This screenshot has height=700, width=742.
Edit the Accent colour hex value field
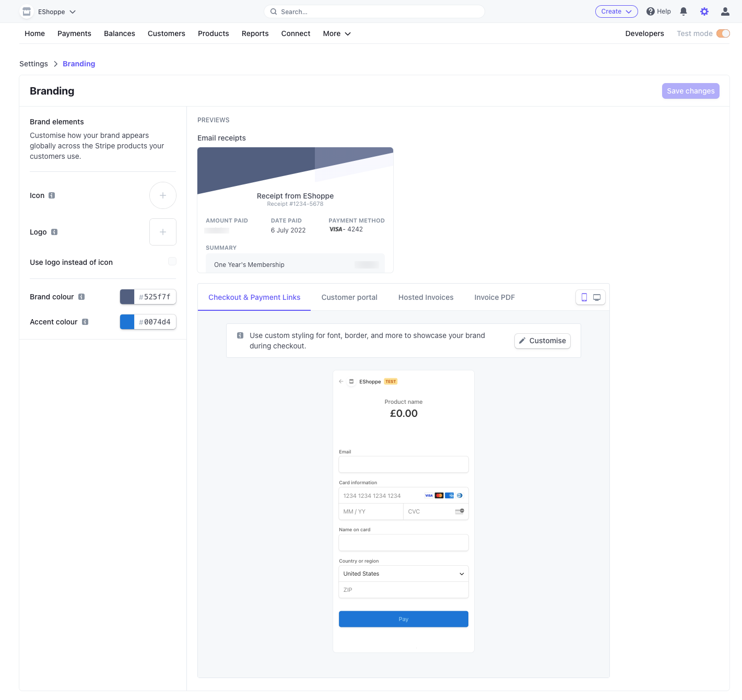[x=155, y=322]
